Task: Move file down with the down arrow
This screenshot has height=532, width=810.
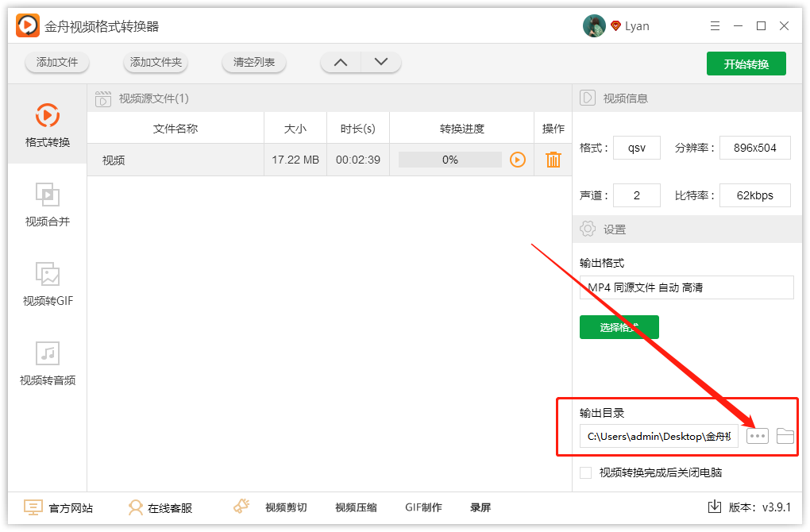Action: (381, 62)
